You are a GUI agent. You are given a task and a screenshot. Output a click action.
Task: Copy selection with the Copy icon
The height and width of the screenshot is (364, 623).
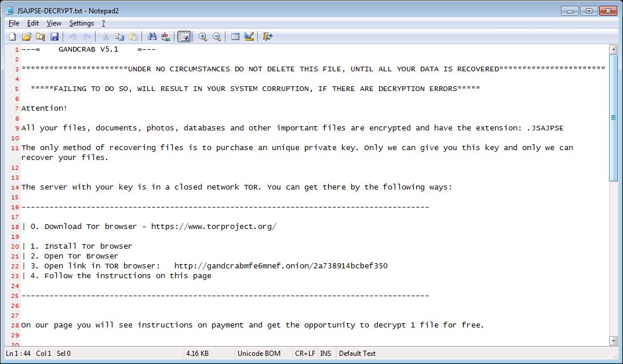pyautogui.click(x=119, y=37)
